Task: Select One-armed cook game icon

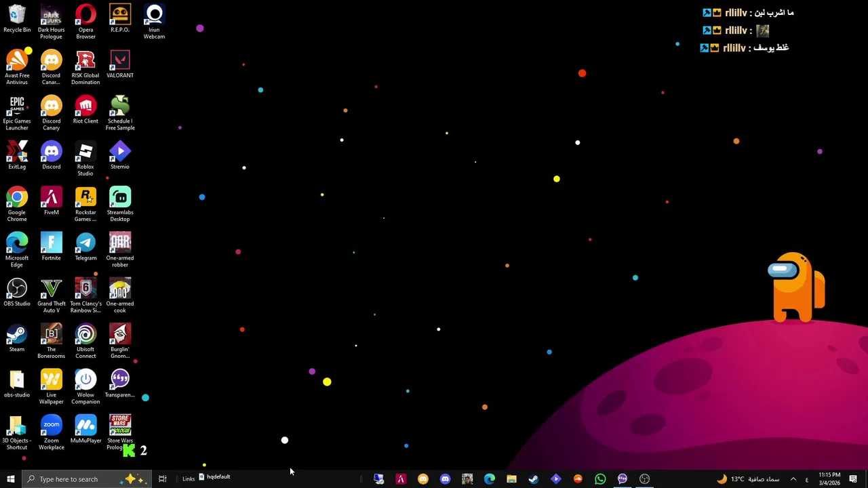Action: (120, 296)
